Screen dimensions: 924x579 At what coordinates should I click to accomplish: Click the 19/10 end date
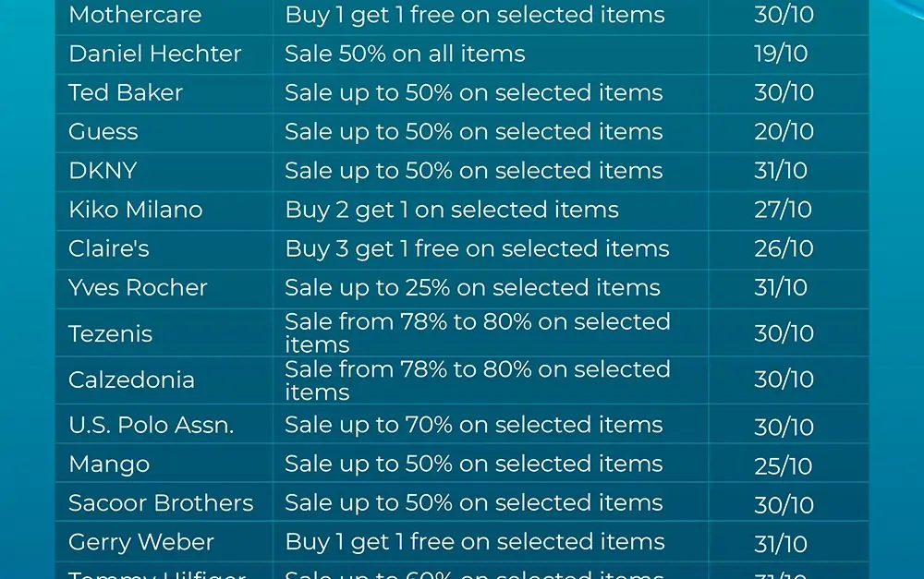781,54
